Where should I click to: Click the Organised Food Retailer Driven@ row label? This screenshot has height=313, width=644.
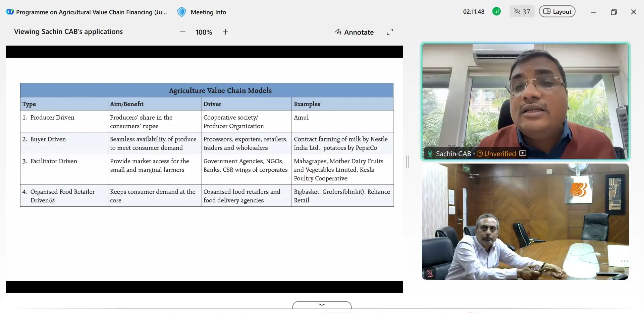(x=62, y=196)
